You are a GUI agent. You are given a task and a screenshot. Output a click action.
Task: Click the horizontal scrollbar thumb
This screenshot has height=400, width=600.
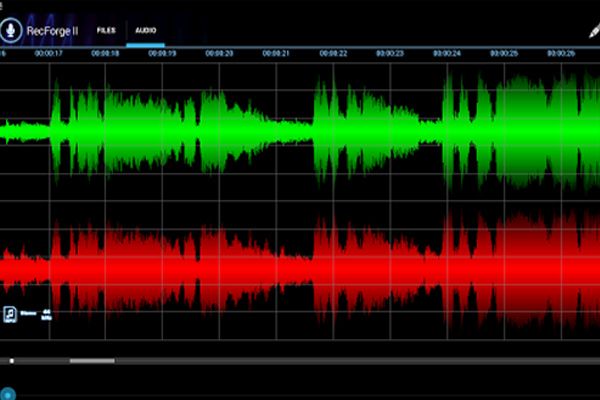click(92, 360)
